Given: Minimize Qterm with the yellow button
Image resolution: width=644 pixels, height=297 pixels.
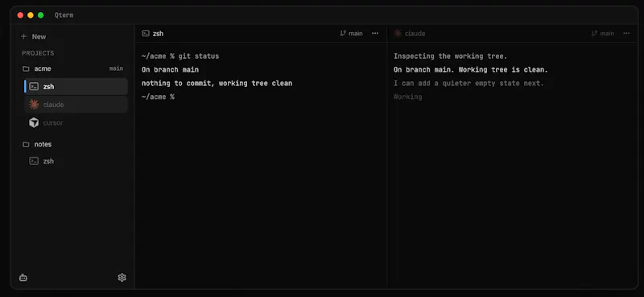Looking at the screenshot, I should click(31, 15).
